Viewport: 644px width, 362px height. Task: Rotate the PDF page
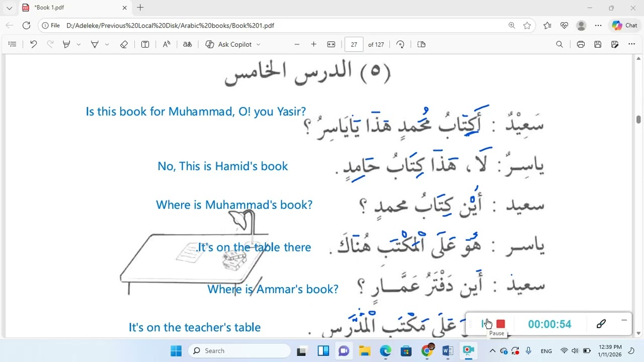click(400, 44)
